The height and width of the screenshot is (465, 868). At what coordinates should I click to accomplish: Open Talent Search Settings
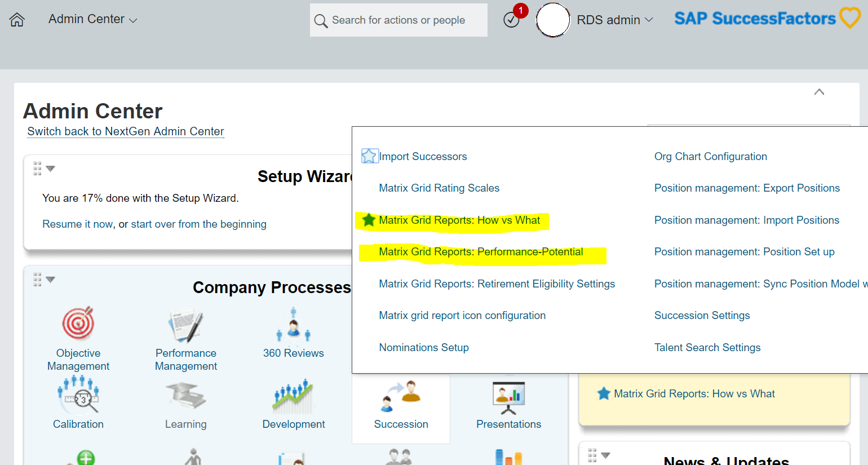(x=707, y=348)
